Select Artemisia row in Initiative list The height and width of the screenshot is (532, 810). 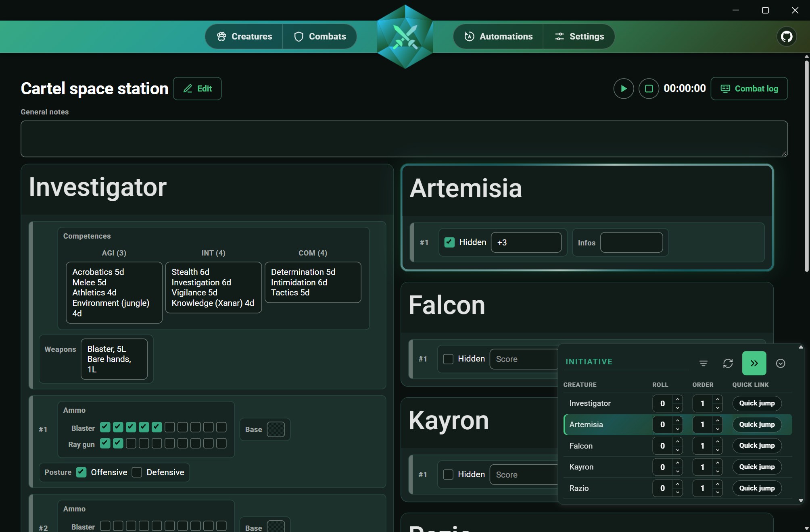(677, 424)
